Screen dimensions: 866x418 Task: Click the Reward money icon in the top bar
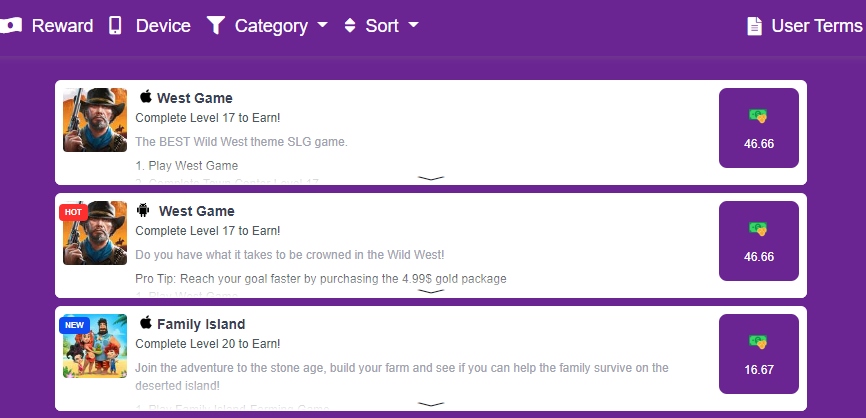click(10, 25)
